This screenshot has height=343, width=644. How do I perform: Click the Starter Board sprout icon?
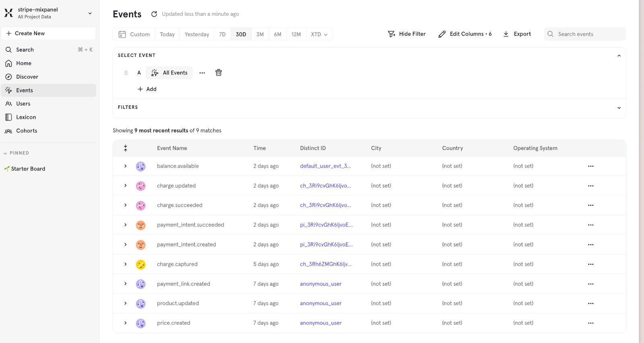tap(7, 169)
